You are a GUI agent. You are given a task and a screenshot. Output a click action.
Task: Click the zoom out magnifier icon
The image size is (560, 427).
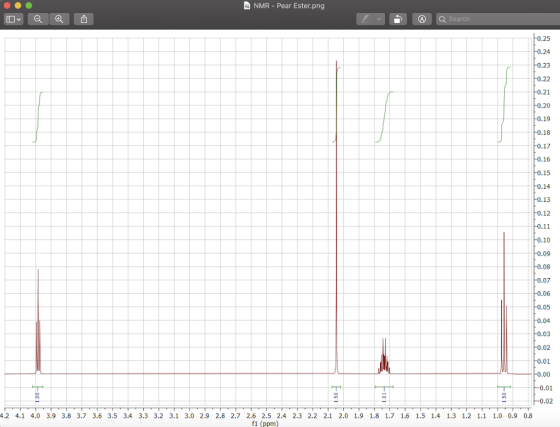click(x=38, y=19)
